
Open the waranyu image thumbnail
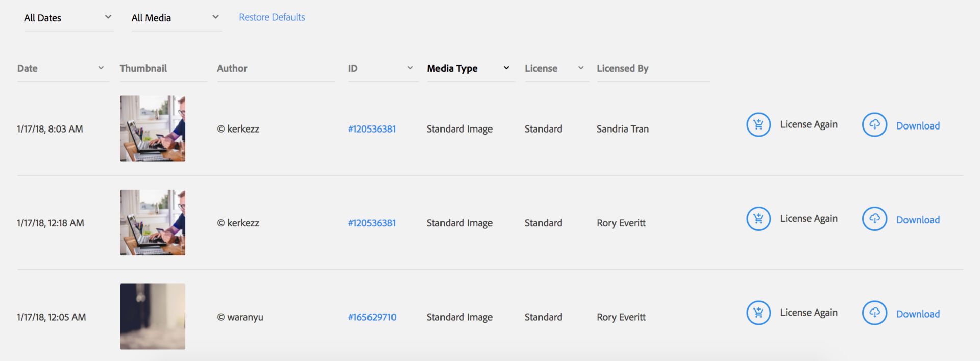pyautogui.click(x=153, y=317)
